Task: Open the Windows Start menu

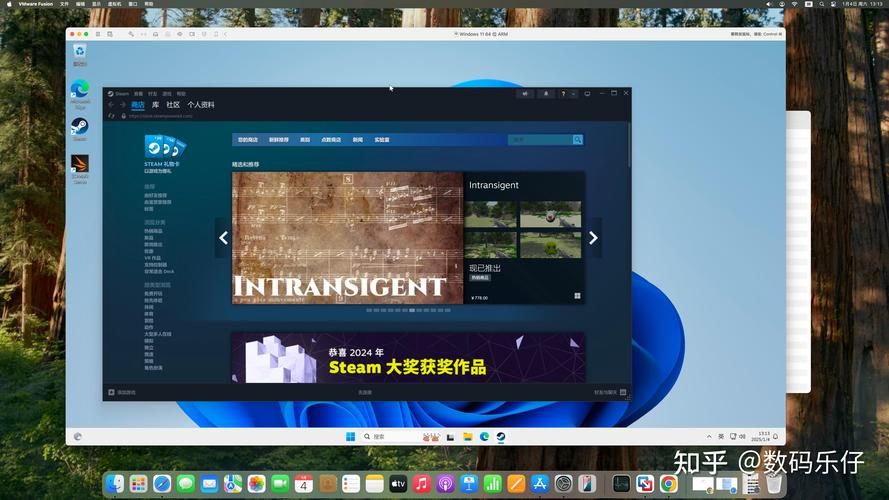Action: (350, 437)
